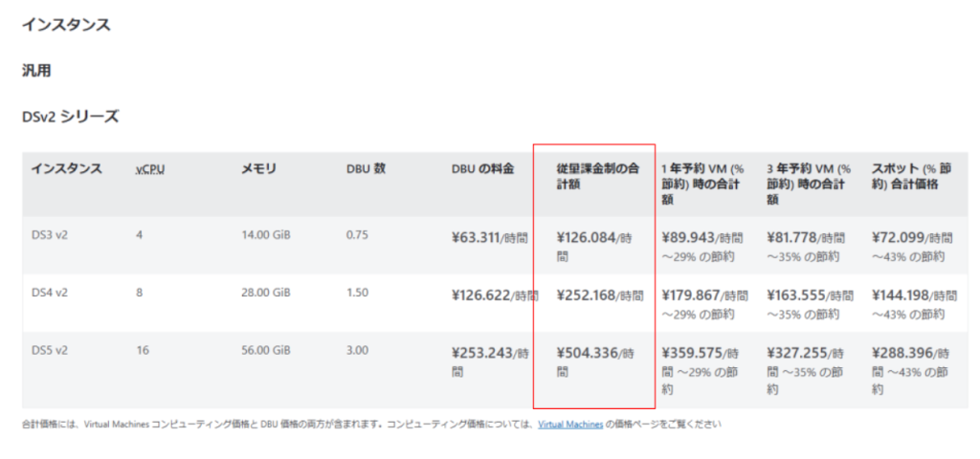Select the メモリ column header
The width and height of the screenshot is (980, 459).
tap(258, 169)
